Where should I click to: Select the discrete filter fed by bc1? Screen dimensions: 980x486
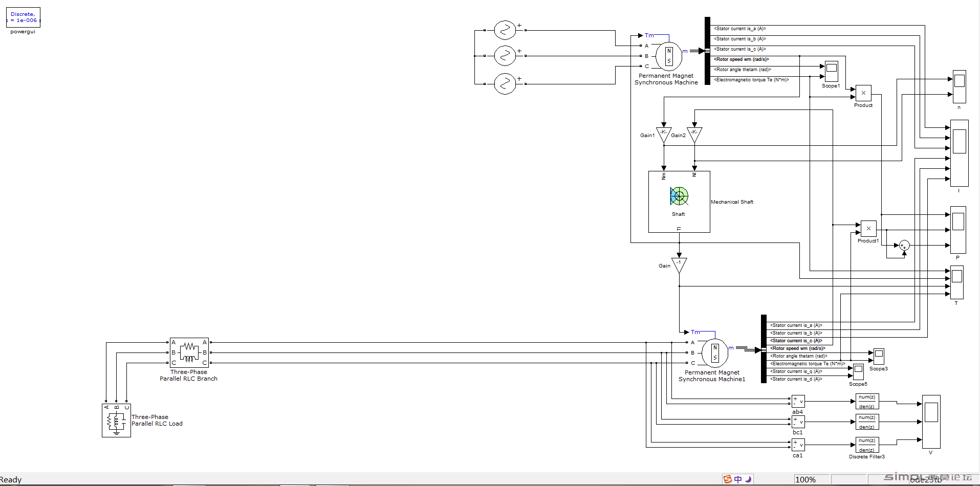867,422
